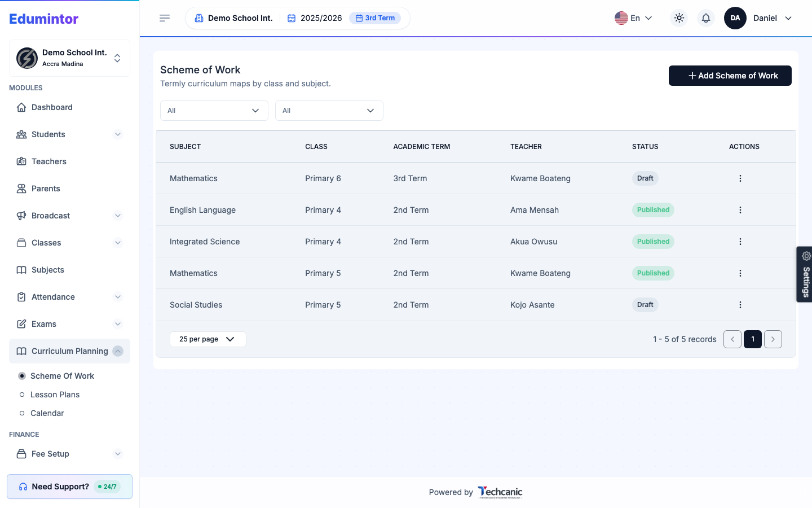Open notifications bell icon
The height and width of the screenshot is (508, 812).
pyautogui.click(x=706, y=18)
